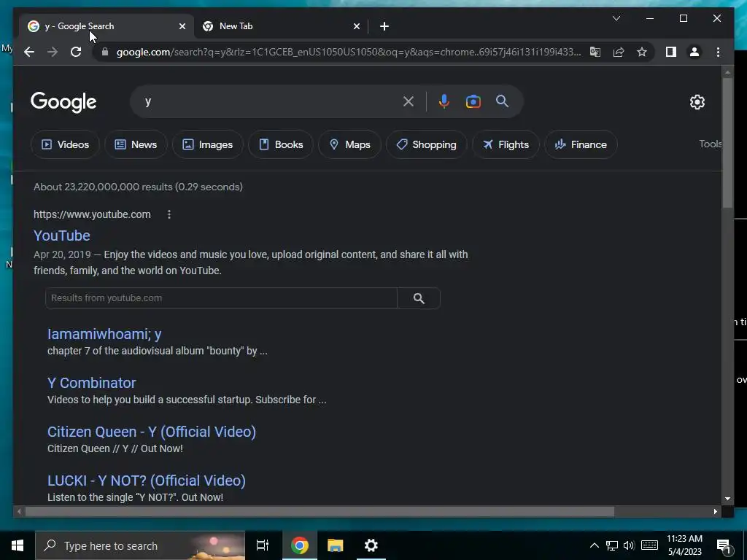Click the Chrome icon on the taskbar
The height and width of the screenshot is (560, 747).
point(300,545)
